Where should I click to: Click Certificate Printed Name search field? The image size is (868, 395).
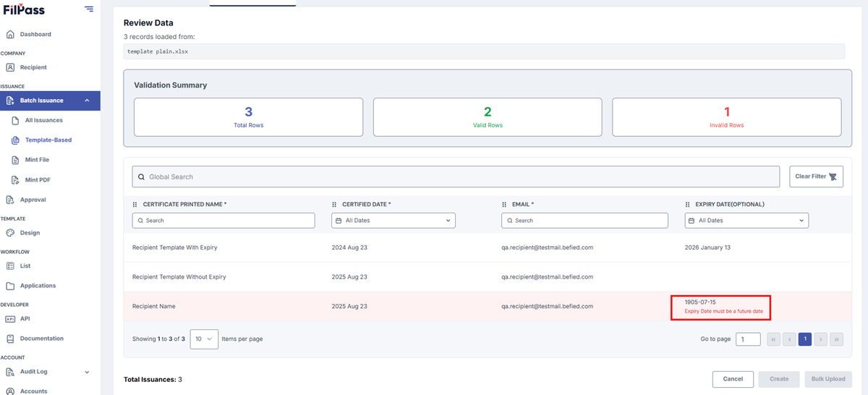tap(224, 221)
